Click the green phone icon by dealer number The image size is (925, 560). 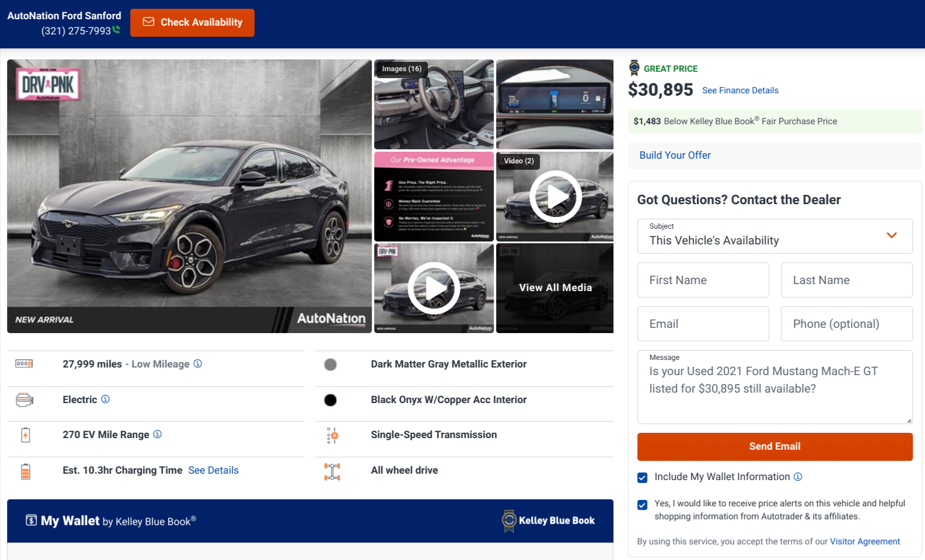point(117,30)
